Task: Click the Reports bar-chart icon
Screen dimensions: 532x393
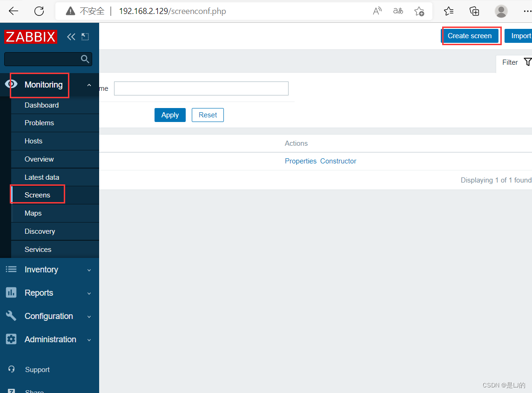Action: [11, 292]
